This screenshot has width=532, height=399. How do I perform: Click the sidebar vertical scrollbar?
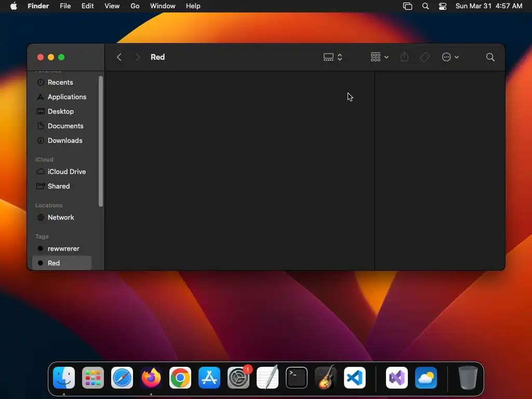pos(100,141)
